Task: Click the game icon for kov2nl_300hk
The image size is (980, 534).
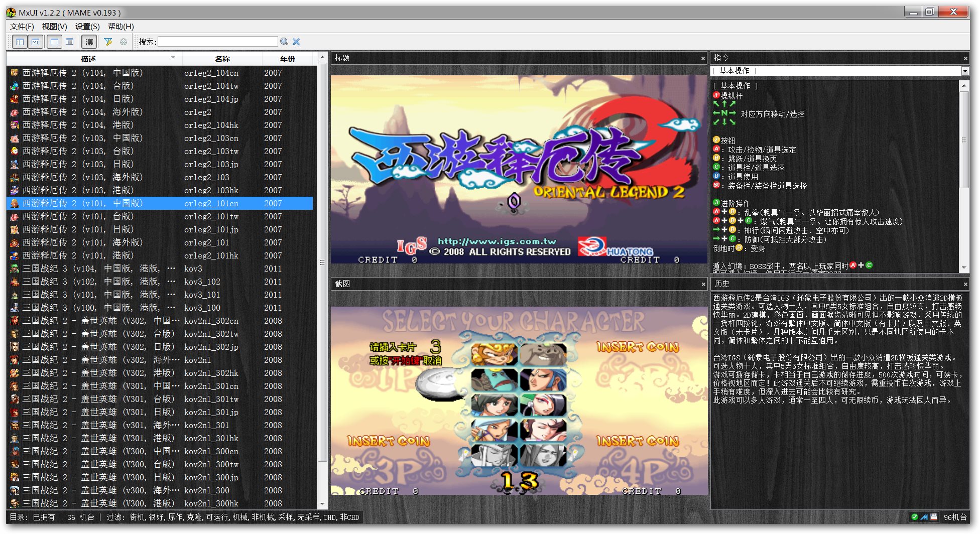Action: pos(15,503)
